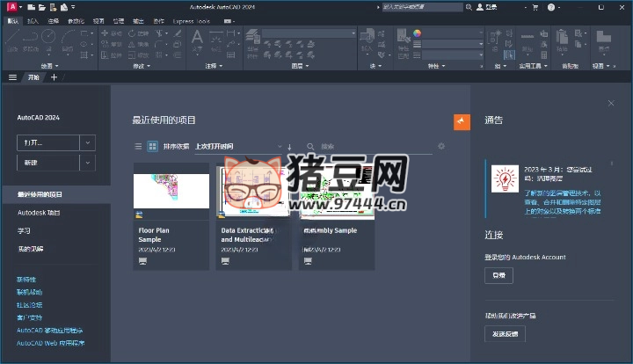Screen dimensions: 633x364
Task: Click the AutoCAD application menu logo
Action: (x=11, y=7)
